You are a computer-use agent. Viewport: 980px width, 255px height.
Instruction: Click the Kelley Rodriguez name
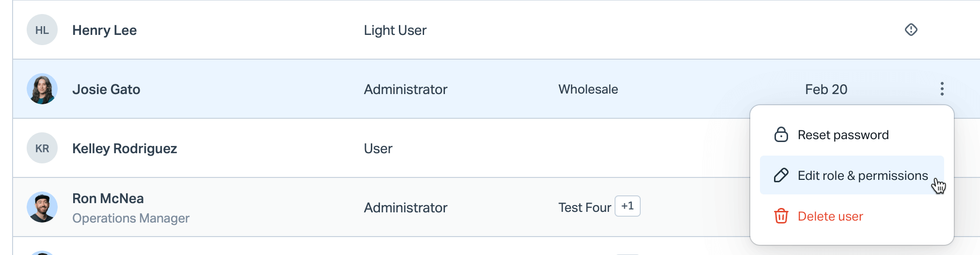[125, 148]
